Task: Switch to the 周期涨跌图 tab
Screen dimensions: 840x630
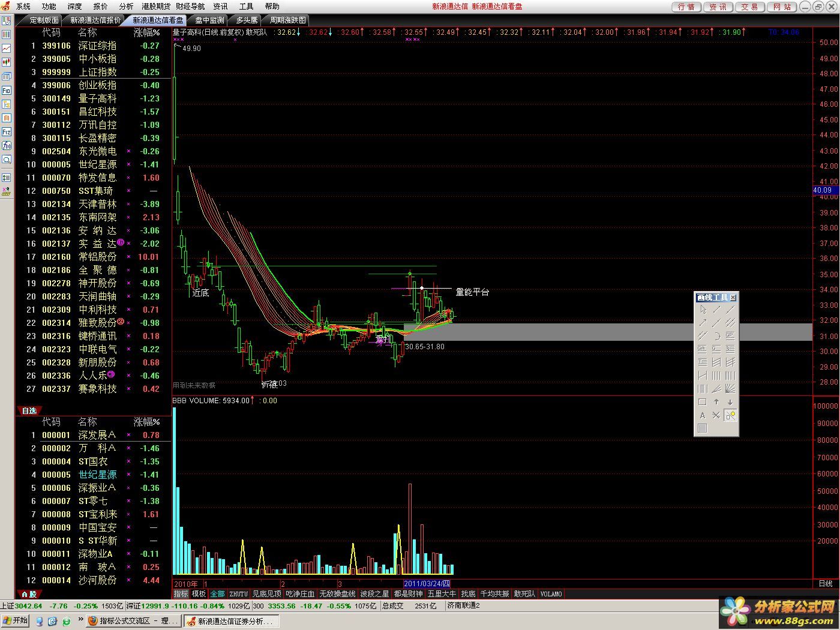Action: point(288,20)
